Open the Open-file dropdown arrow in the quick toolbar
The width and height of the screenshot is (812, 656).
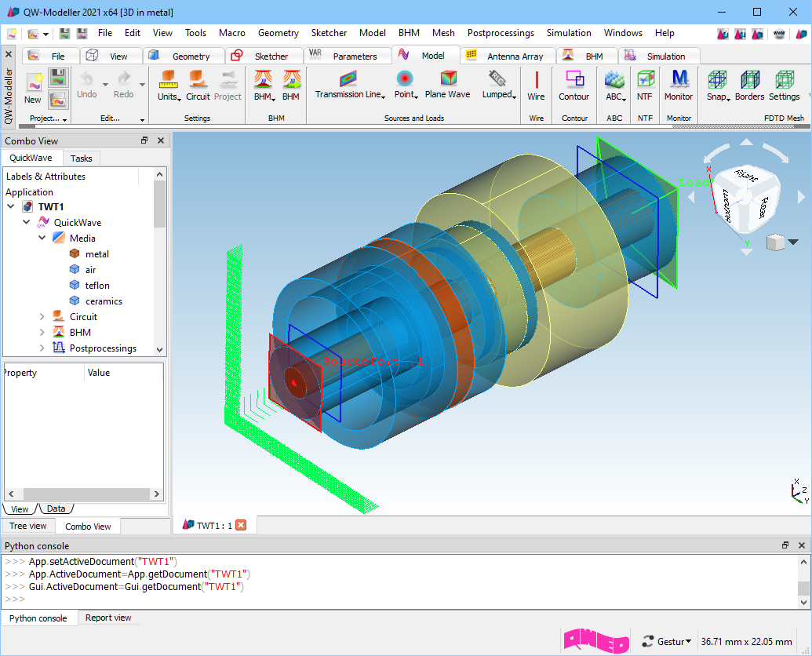pos(46,35)
